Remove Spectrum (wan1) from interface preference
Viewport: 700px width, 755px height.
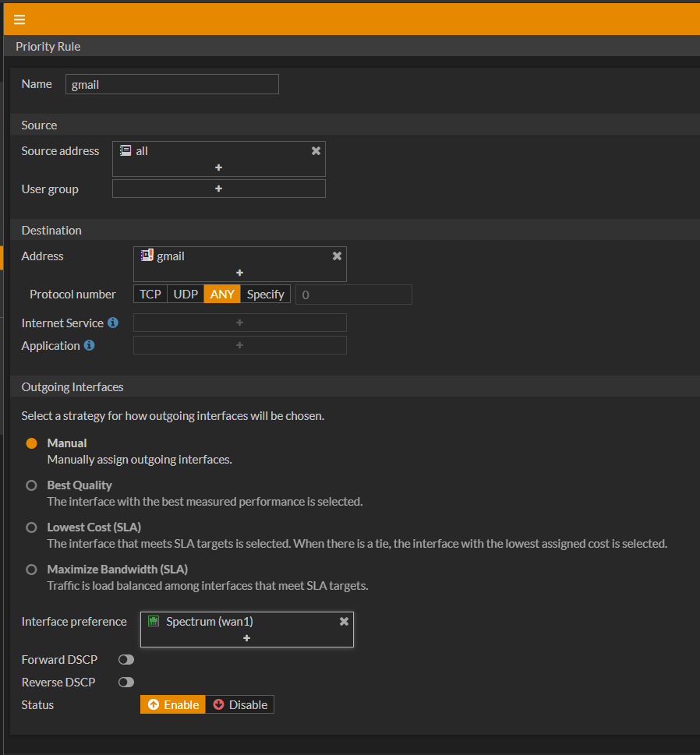(344, 622)
